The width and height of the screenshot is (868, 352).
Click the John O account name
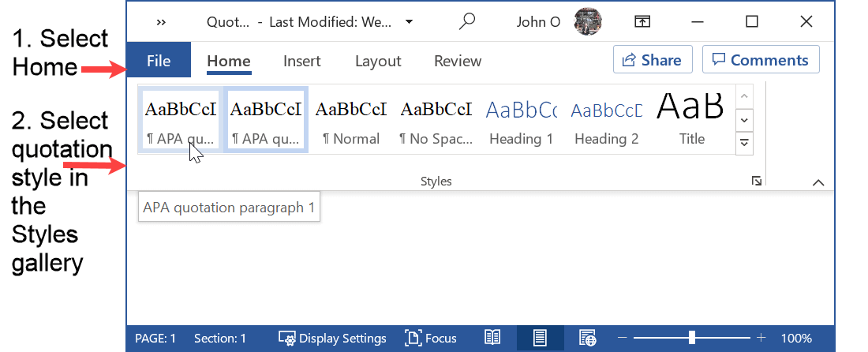coord(538,22)
